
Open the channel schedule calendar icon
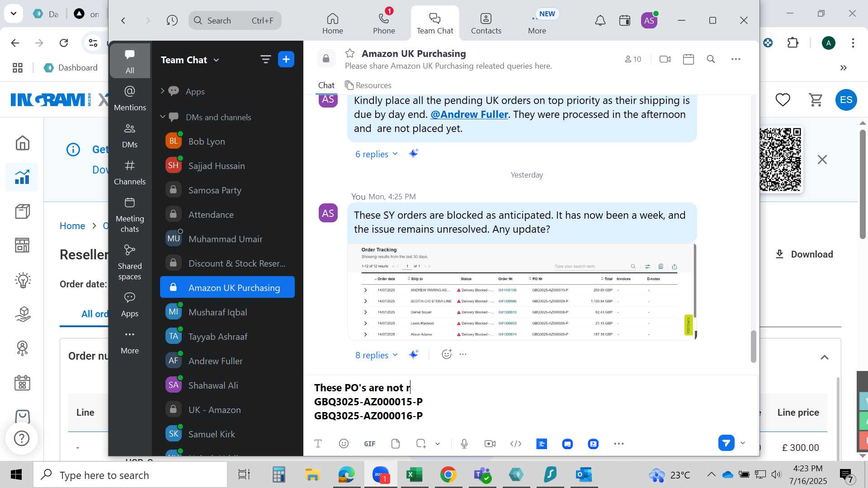[x=689, y=59]
